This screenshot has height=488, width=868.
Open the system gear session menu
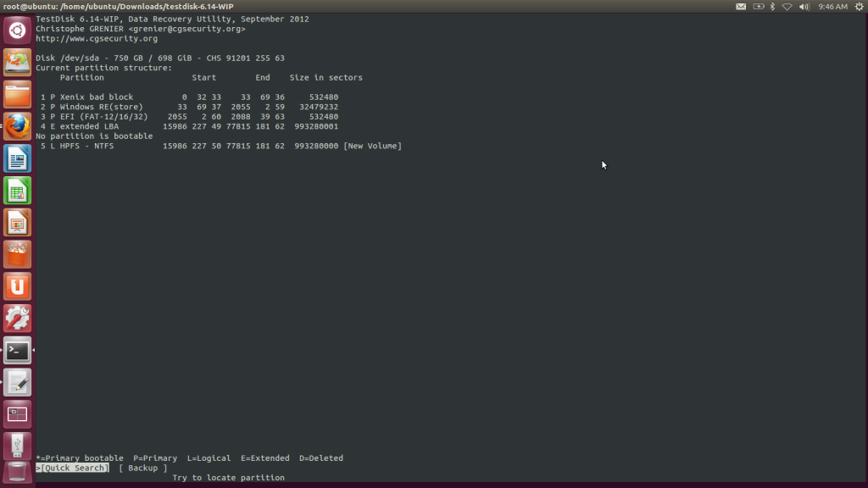pos(860,7)
